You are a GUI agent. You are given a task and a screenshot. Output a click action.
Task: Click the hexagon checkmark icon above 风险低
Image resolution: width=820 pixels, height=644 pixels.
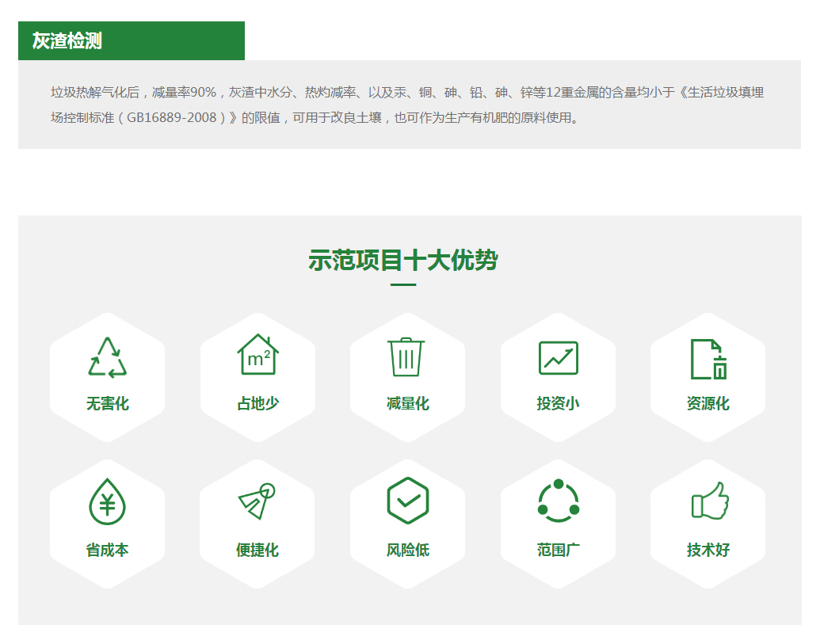click(407, 501)
